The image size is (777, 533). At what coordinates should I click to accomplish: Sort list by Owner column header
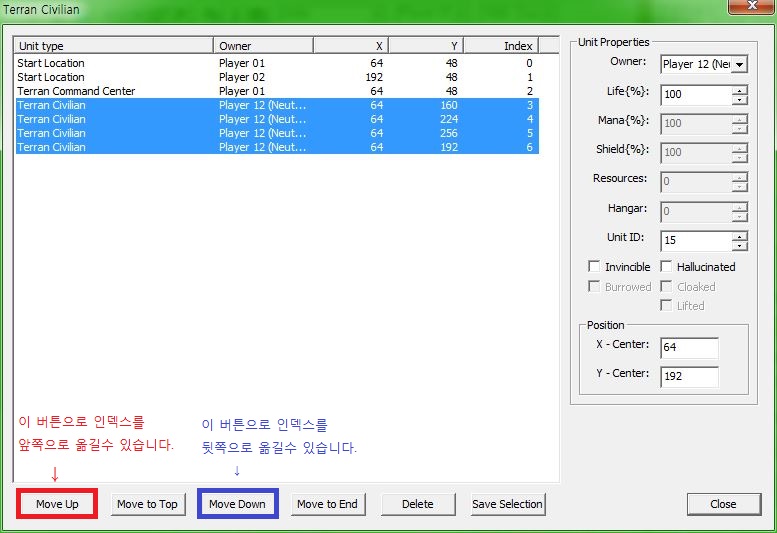coord(263,46)
